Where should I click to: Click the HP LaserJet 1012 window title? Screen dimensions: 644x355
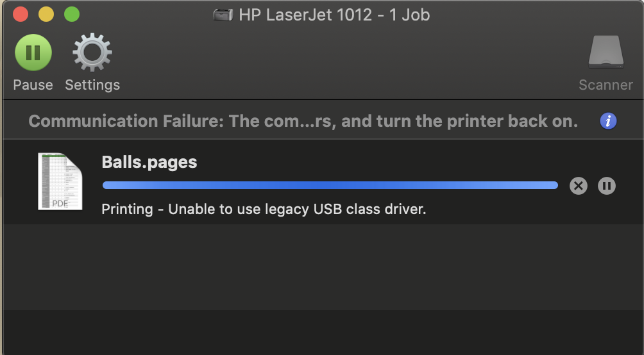coord(334,15)
